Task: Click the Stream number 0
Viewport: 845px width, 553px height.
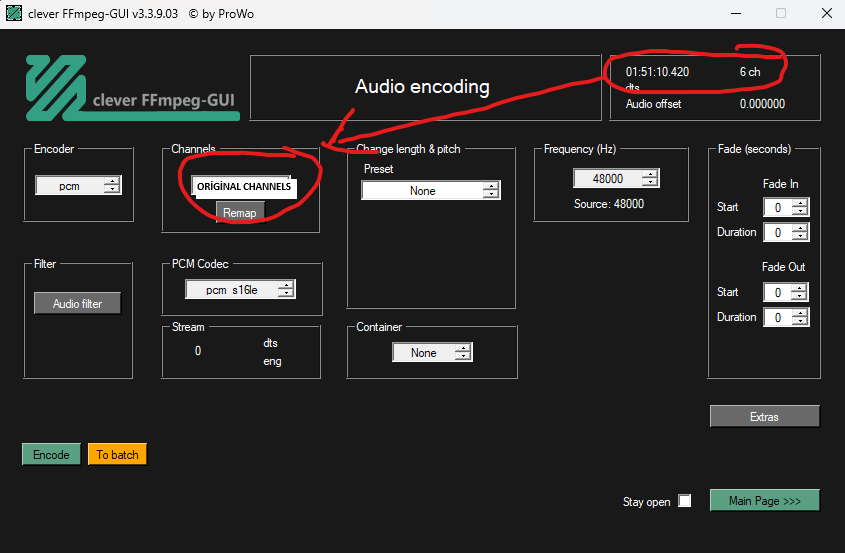Action: [198, 351]
